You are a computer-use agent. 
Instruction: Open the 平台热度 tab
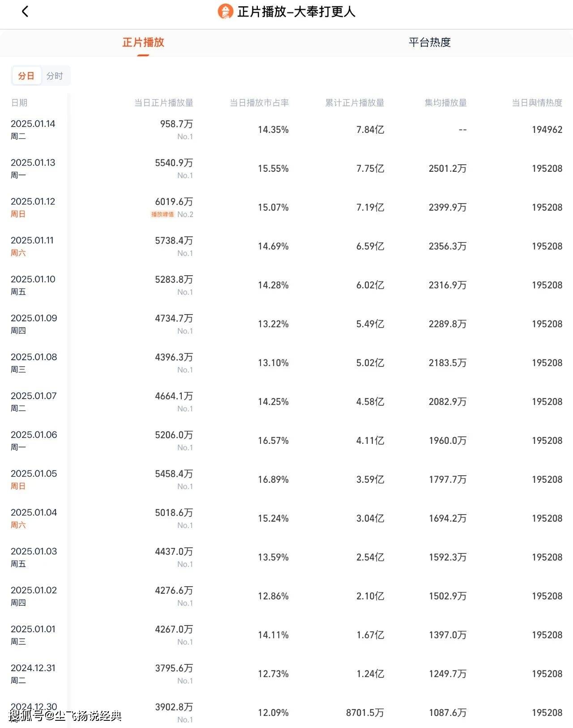pyautogui.click(x=429, y=43)
